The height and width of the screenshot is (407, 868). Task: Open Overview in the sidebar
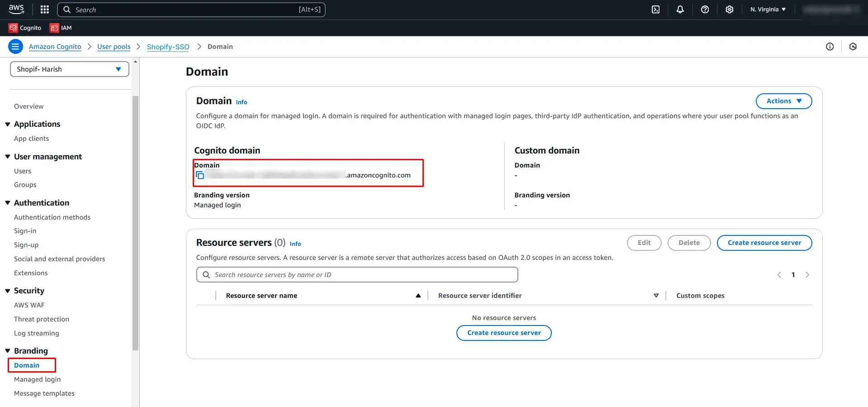[x=29, y=106]
